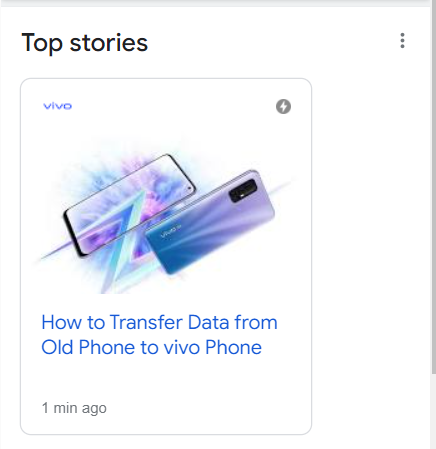
Task: Click the word Transfer in the headline
Action: pyautogui.click(x=146, y=322)
